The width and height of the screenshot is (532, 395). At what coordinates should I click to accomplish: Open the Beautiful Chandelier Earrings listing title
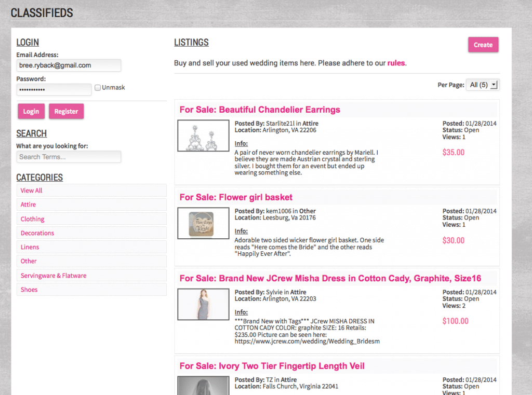coord(260,110)
